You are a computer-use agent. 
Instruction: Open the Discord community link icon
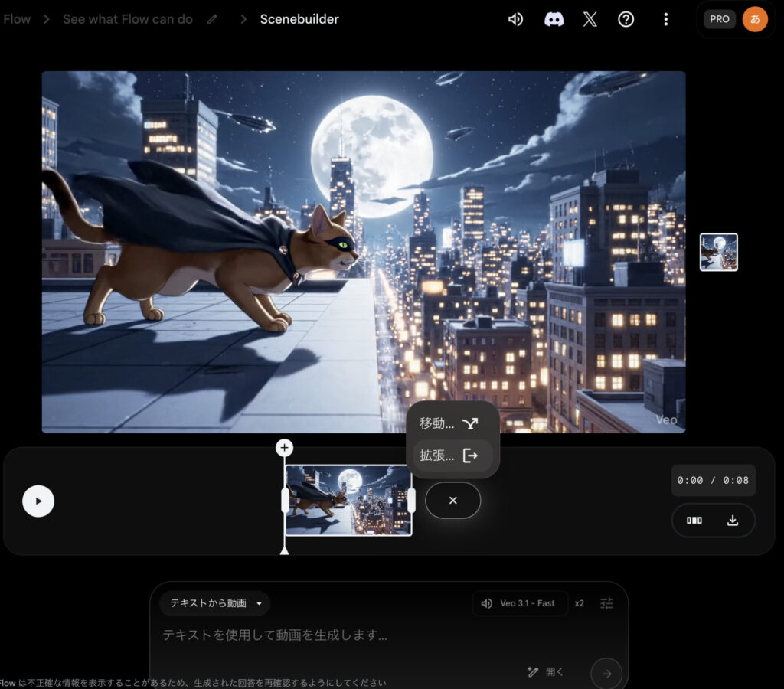click(x=554, y=19)
